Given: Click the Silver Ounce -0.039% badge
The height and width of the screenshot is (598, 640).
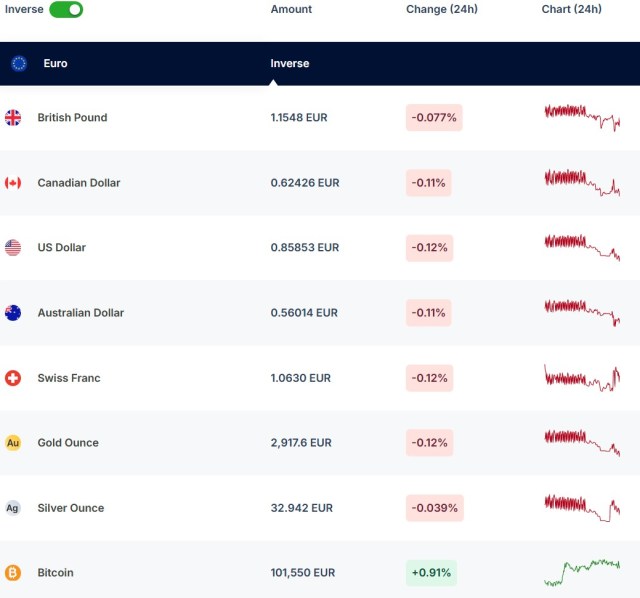Looking at the screenshot, I should click(434, 508).
